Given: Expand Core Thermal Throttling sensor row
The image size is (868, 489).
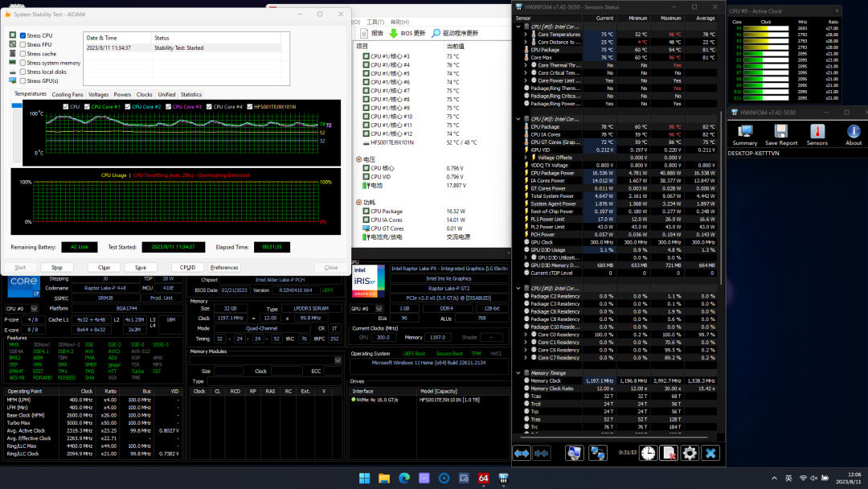Looking at the screenshot, I should click(x=526, y=65).
